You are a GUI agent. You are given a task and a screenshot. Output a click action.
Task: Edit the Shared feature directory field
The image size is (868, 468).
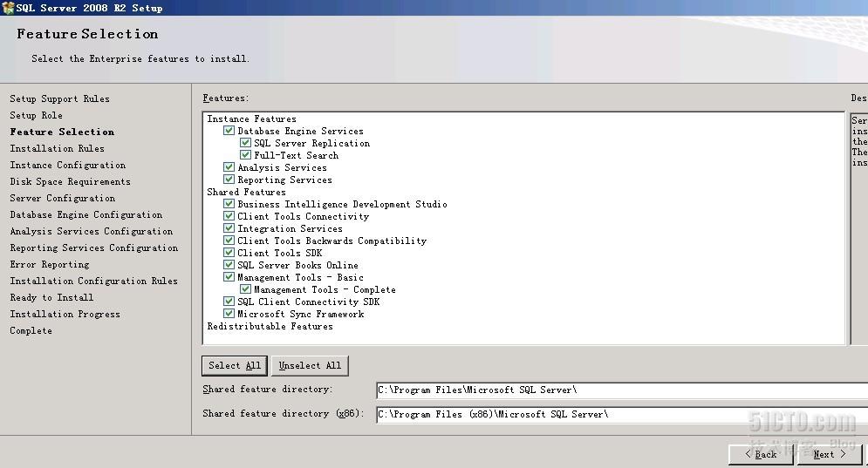(x=622, y=390)
